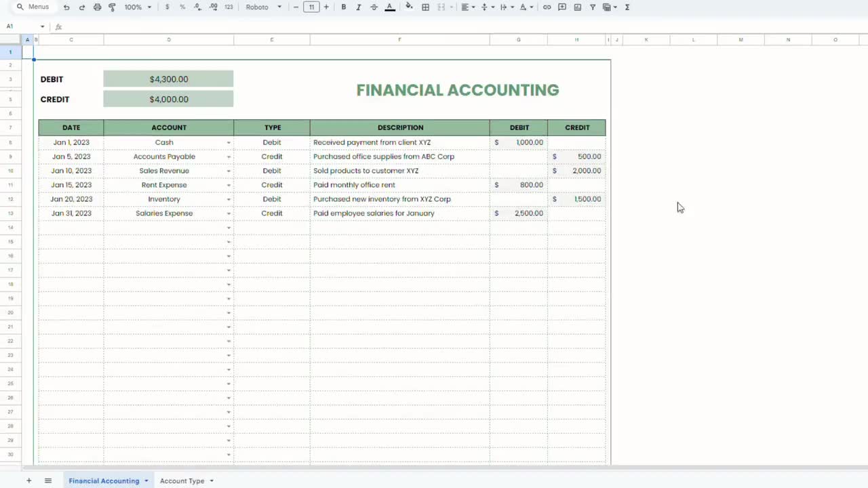Screen dimensions: 868x488
Task: Select the Paint format tool
Action: 113,7
